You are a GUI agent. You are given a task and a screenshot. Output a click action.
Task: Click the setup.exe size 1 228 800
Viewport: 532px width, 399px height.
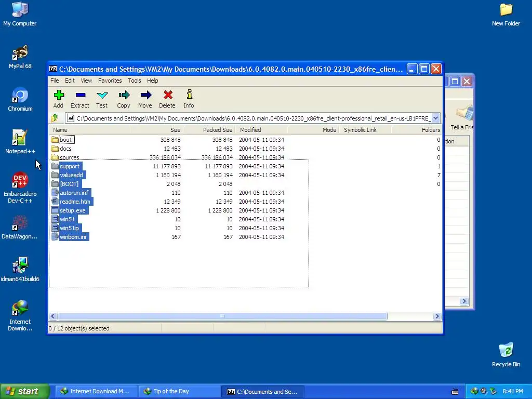(x=168, y=210)
